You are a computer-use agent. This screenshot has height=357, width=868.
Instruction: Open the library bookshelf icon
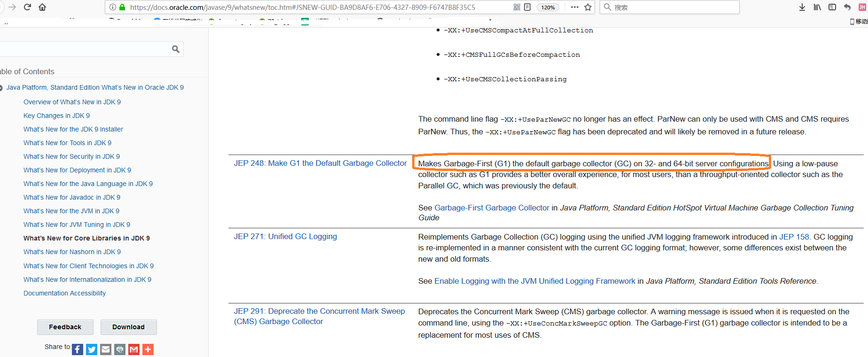(817, 7)
